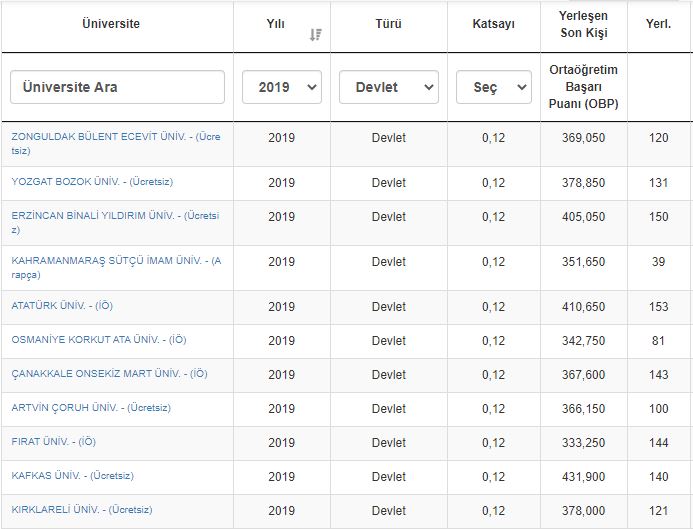693x529 pixels.
Task: Click Yerl. value 100 in Artvin row
Action: [x=659, y=408]
